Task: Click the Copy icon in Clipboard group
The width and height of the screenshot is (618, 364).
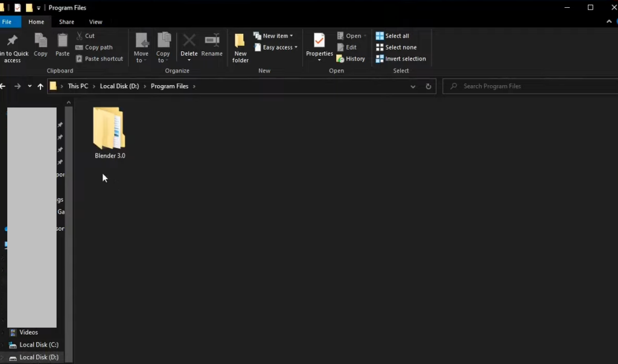Action: click(40, 40)
